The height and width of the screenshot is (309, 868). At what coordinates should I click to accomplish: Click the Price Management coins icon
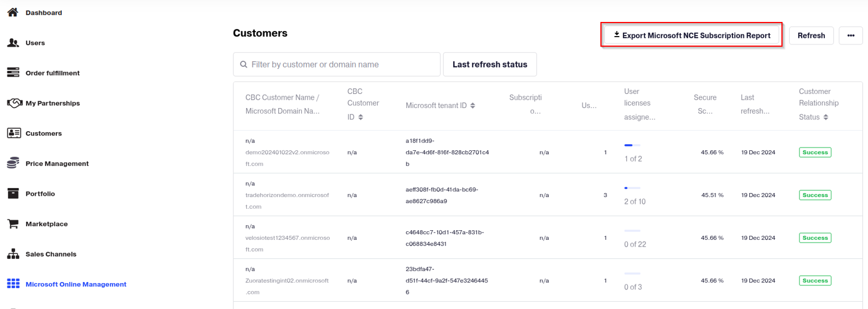click(13, 163)
